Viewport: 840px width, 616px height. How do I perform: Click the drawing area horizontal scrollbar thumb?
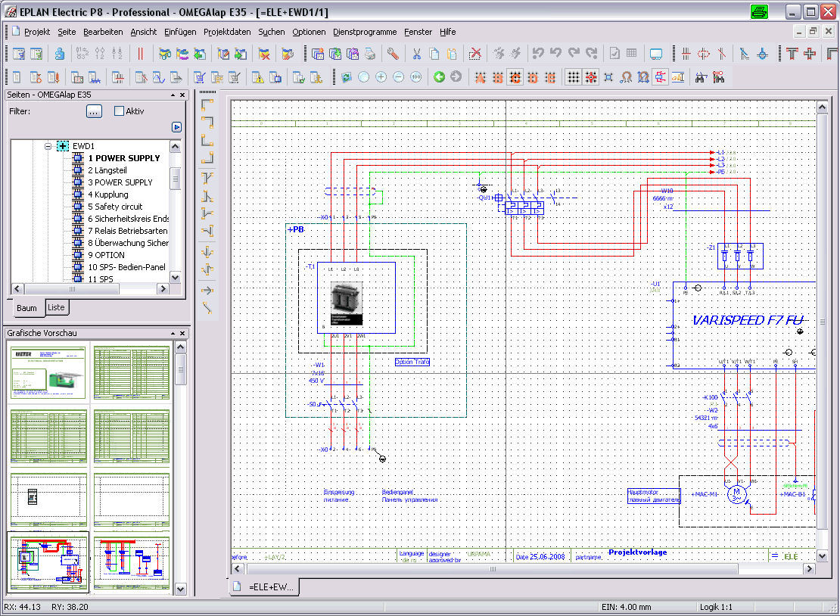coord(493,569)
